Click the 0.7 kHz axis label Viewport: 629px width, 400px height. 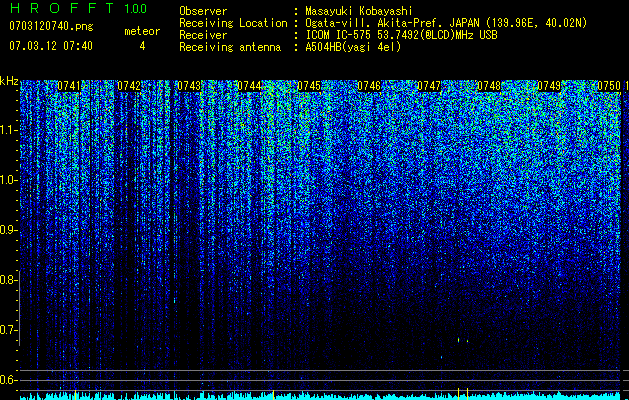(9, 330)
